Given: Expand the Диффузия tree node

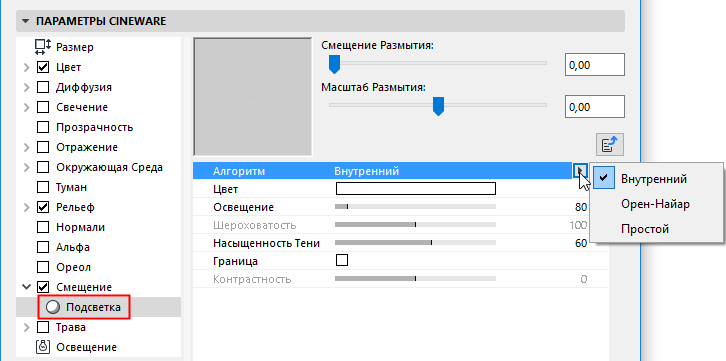Looking at the screenshot, I should click(x=26, y=87).
